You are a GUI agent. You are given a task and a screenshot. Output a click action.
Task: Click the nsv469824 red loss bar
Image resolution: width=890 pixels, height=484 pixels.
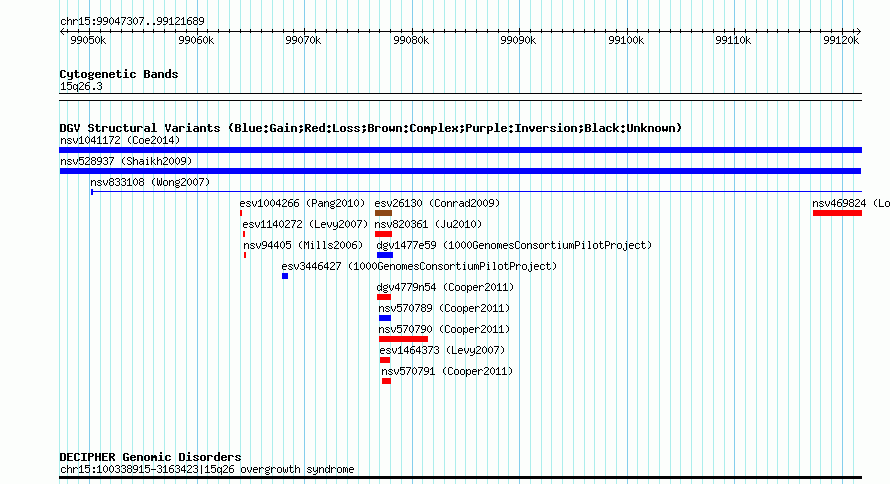tap(837, 213)
